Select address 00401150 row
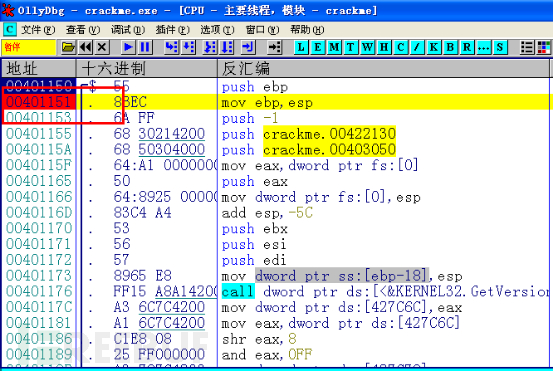This screenshot has width=554, height=372. point(277,87)
